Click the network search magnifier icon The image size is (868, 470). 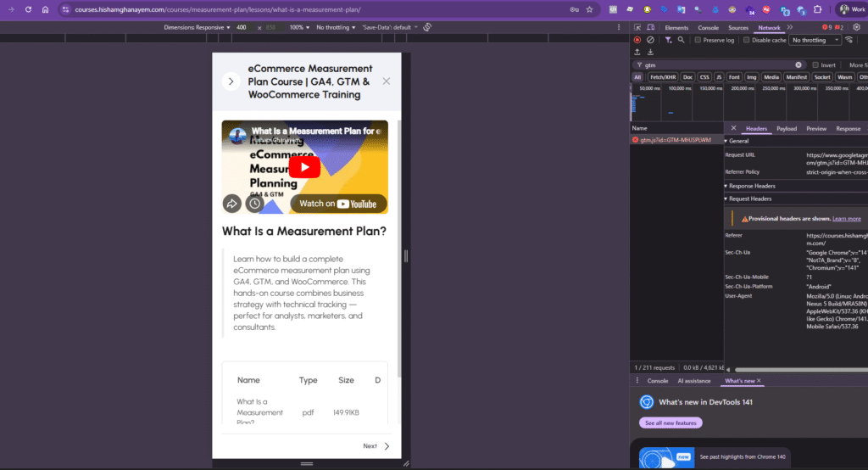[680, 40]
